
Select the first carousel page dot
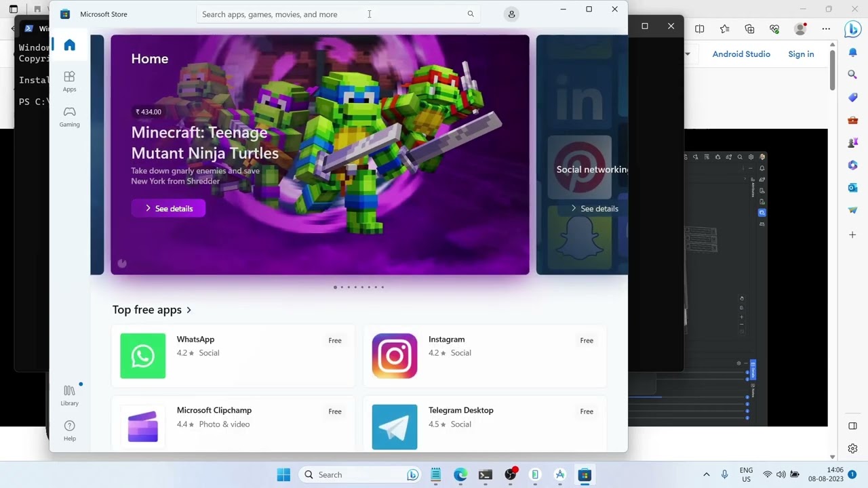335,287
